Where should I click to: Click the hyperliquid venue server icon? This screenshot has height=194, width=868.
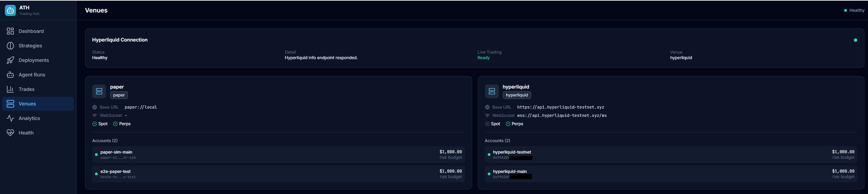point(492,91)
